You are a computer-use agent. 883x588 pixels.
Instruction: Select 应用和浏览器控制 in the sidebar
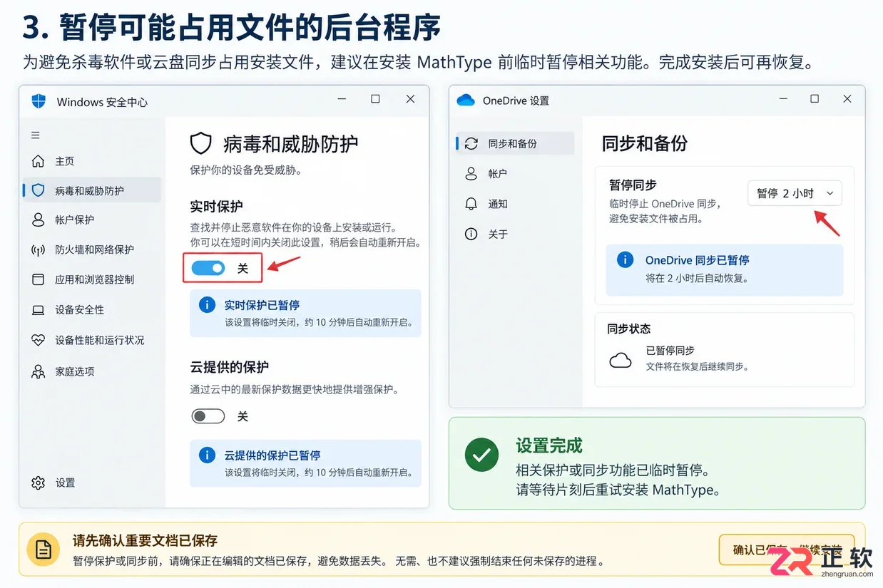92,279
